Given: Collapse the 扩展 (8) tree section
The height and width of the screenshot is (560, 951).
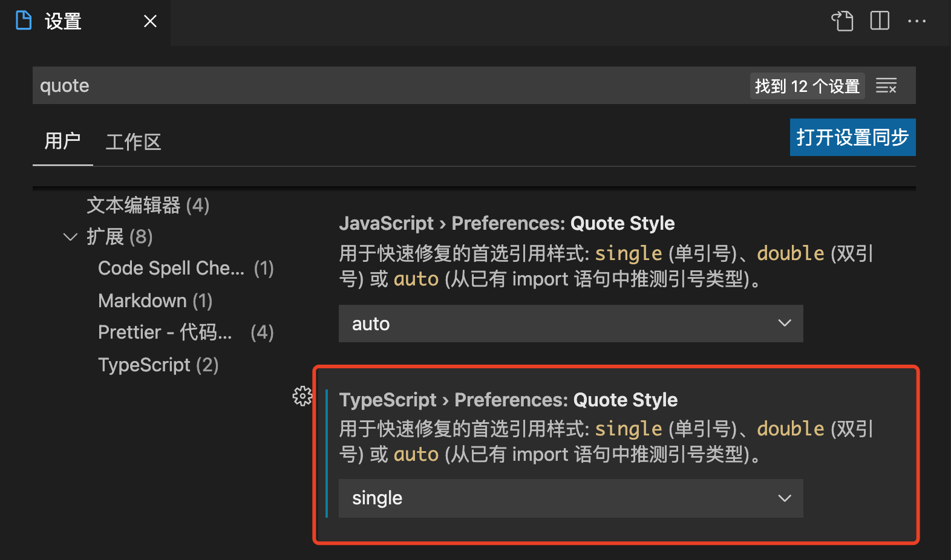Looking at the screenshot, I should pyautogui.click(x=70, y=236).
